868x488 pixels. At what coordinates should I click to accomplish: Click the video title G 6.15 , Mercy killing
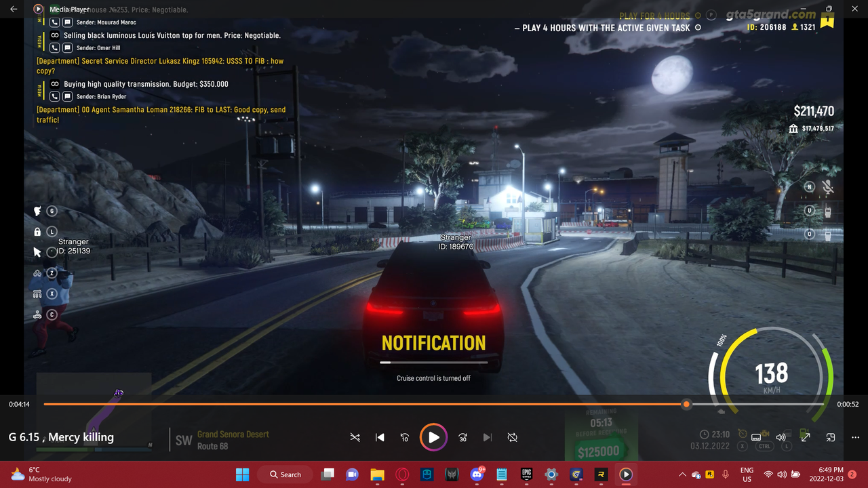click(x=61, y=437)
